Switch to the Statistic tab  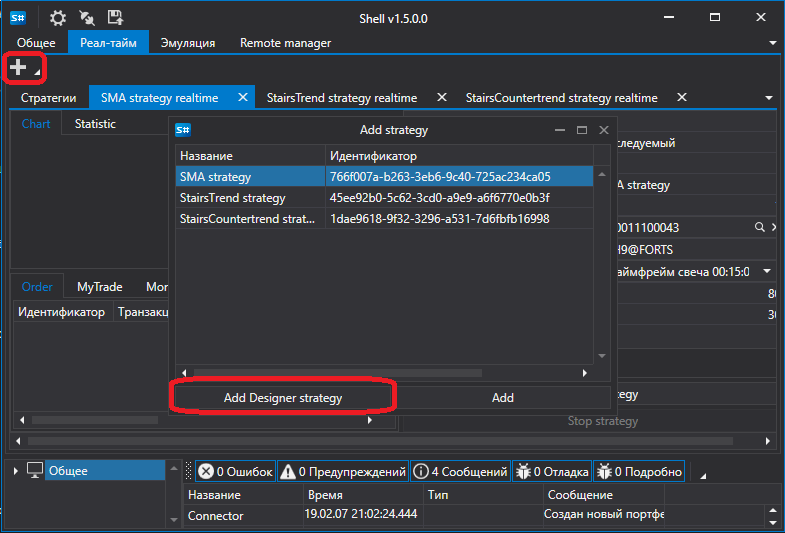95,124
